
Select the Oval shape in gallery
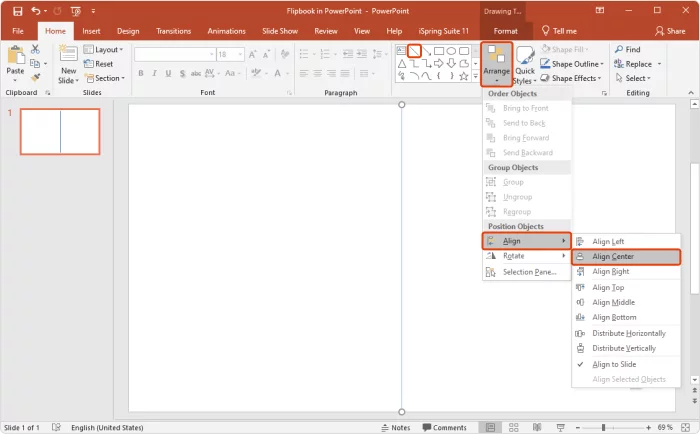coord(451,51)
